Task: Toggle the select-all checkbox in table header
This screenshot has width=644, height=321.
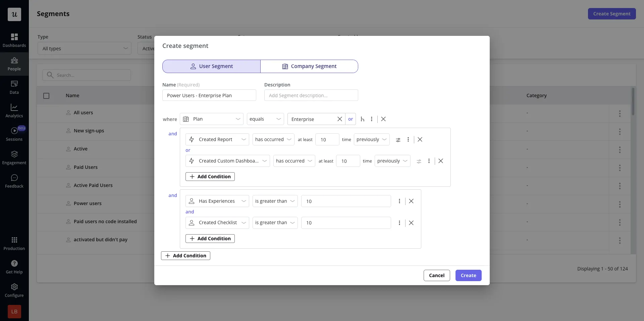Action: pos(46,96)
